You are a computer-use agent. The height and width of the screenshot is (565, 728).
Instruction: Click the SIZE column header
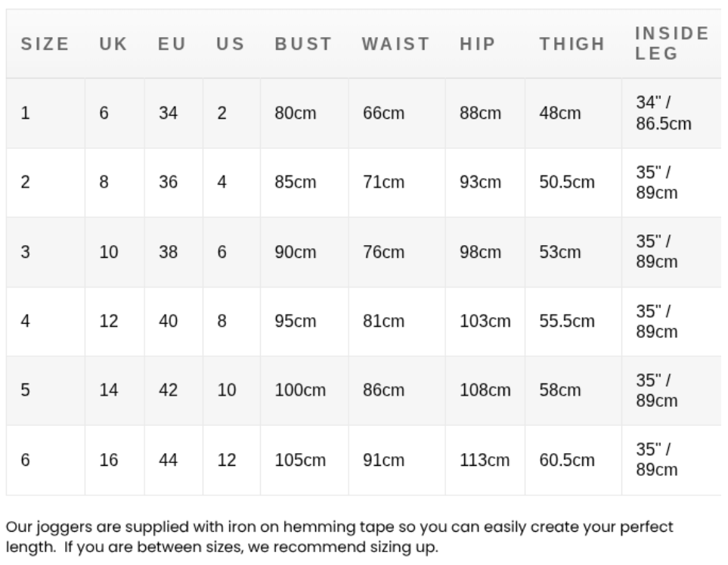coord(45,44)
